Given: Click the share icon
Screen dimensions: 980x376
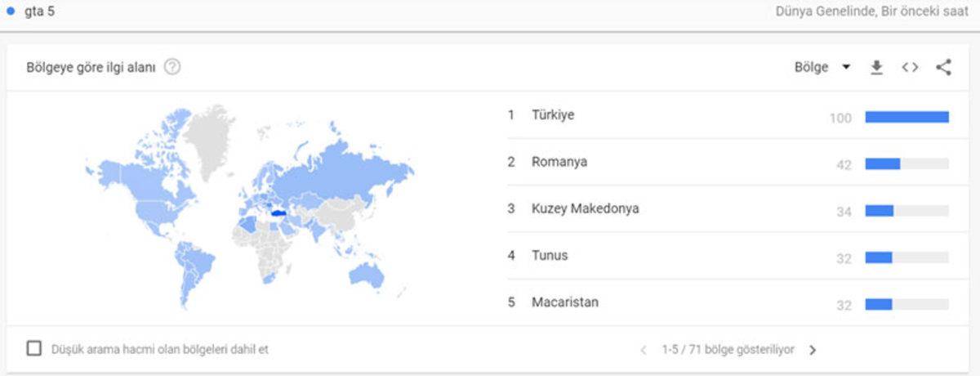Looking at the screenshot, I should (x=943, y=68).
